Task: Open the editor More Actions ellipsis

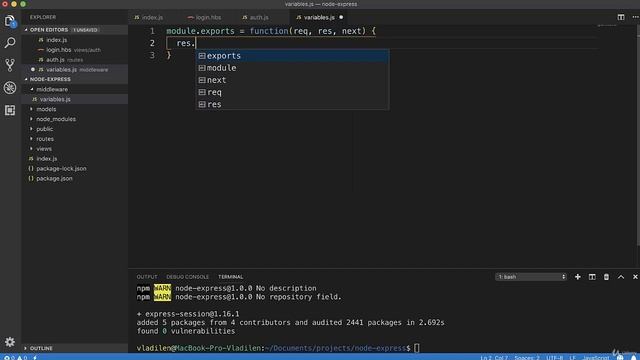Action: click(635, 17)
